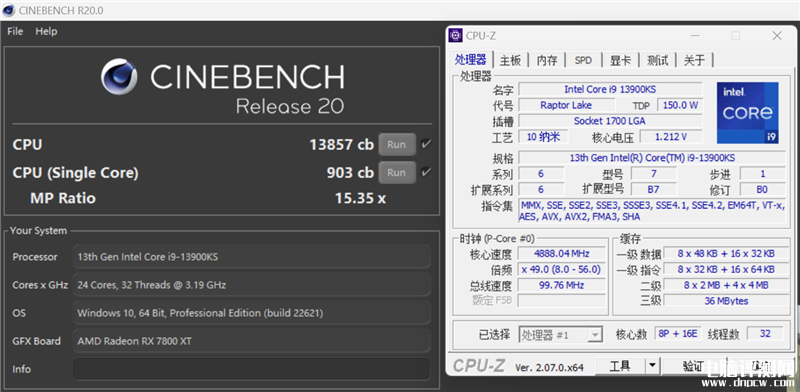Click the bus speed 99.76 MHz value
The image size is (800, 392).
[x=562, y=285]
